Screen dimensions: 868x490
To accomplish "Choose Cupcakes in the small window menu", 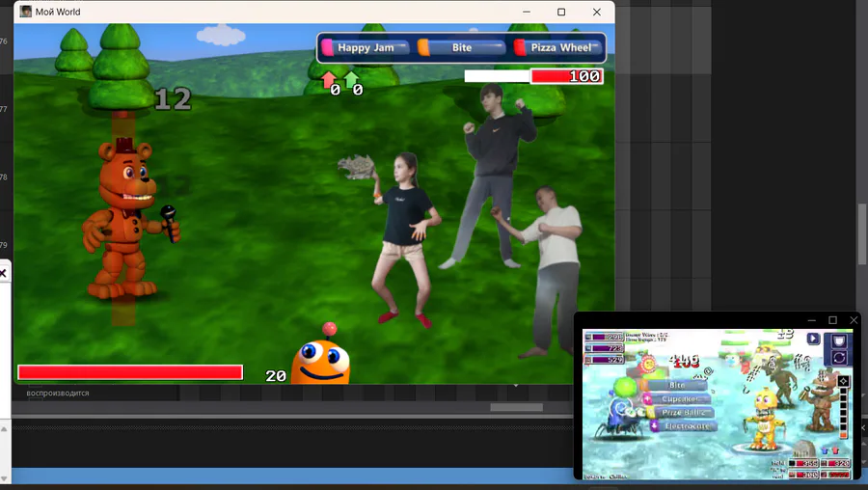I will click(x=676, y=398).
